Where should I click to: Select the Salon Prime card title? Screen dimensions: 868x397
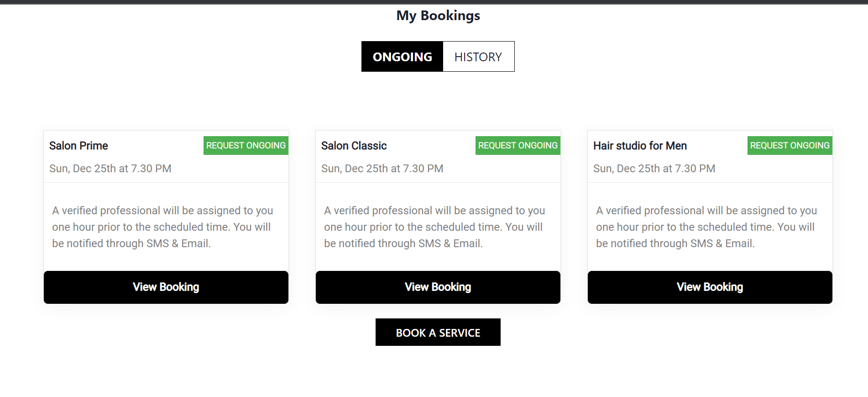click(x=78, y=145)
